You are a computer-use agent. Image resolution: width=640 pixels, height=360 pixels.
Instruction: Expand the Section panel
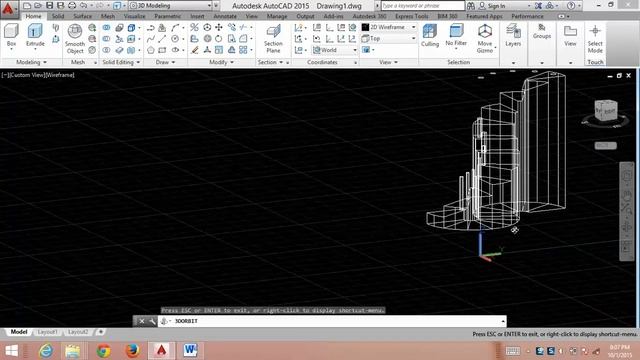(x=270, y=62)
